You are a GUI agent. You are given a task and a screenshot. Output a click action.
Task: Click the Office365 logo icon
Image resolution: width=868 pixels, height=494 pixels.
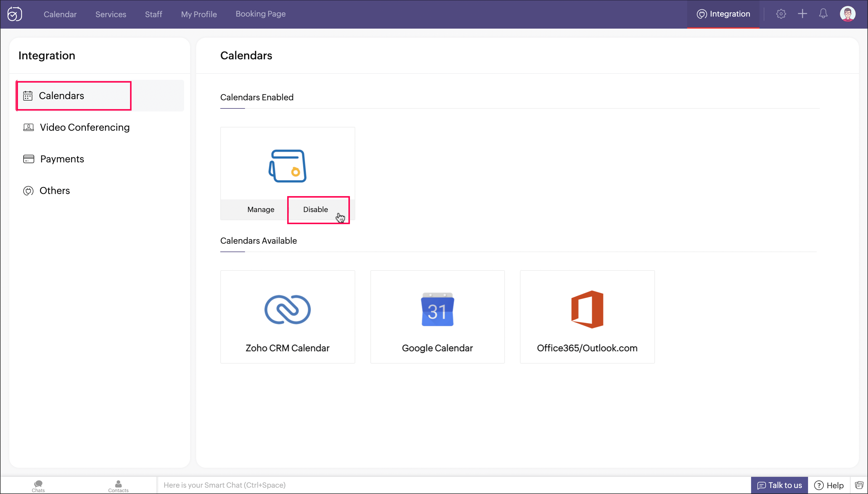tap(587, 309)
